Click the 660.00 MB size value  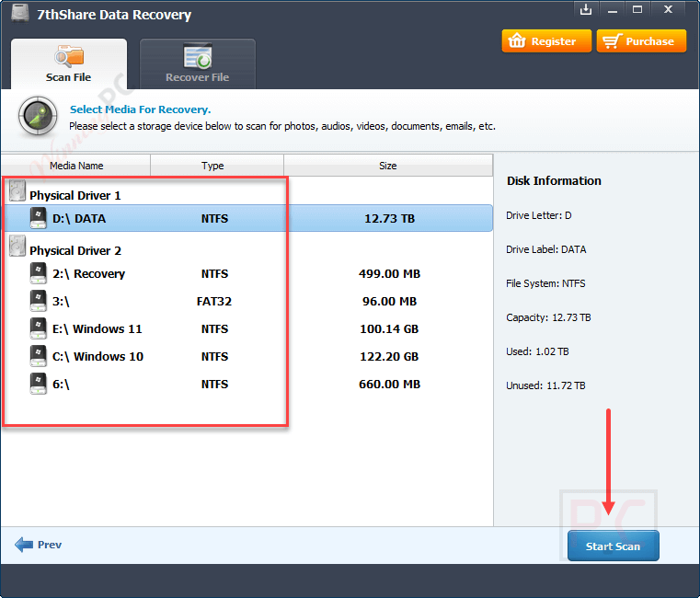coord(389,385)
